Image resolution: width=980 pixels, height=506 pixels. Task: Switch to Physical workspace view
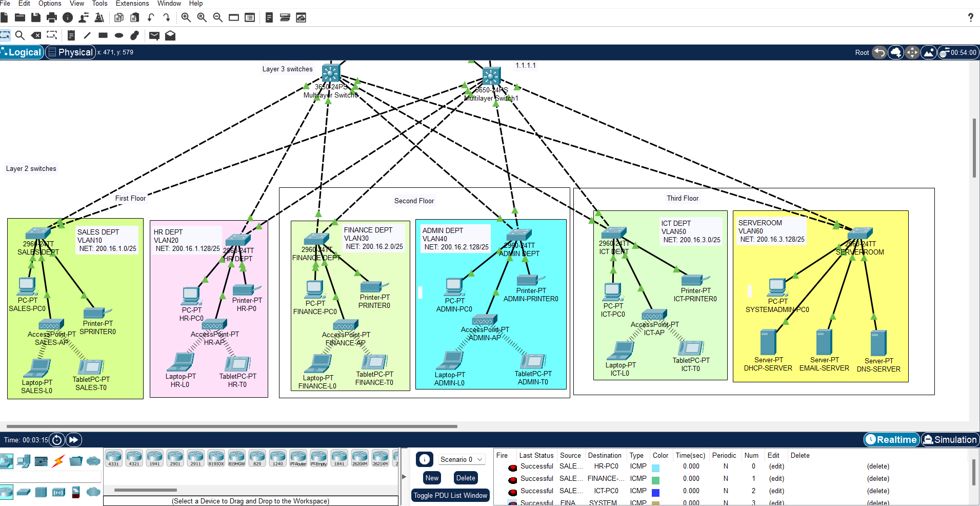71,52
